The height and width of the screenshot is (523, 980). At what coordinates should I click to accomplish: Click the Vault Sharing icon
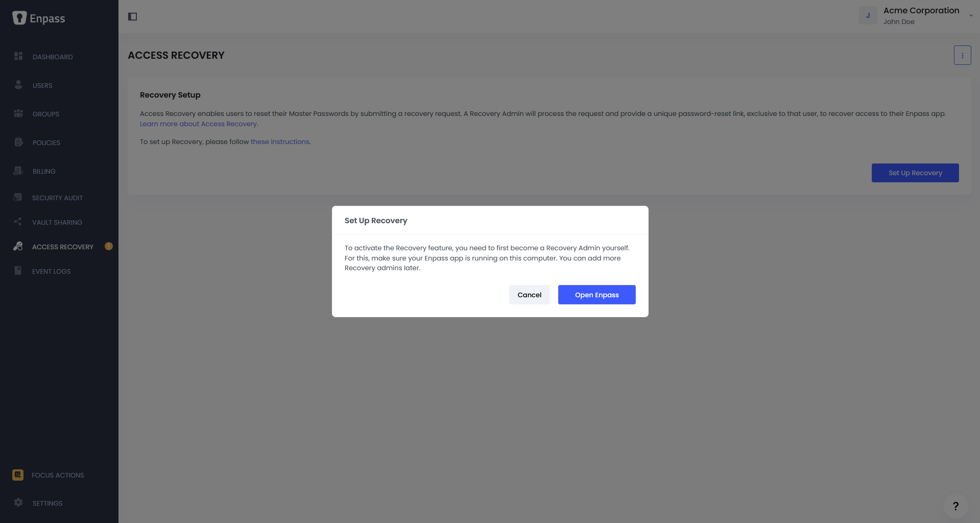[18, 222]
